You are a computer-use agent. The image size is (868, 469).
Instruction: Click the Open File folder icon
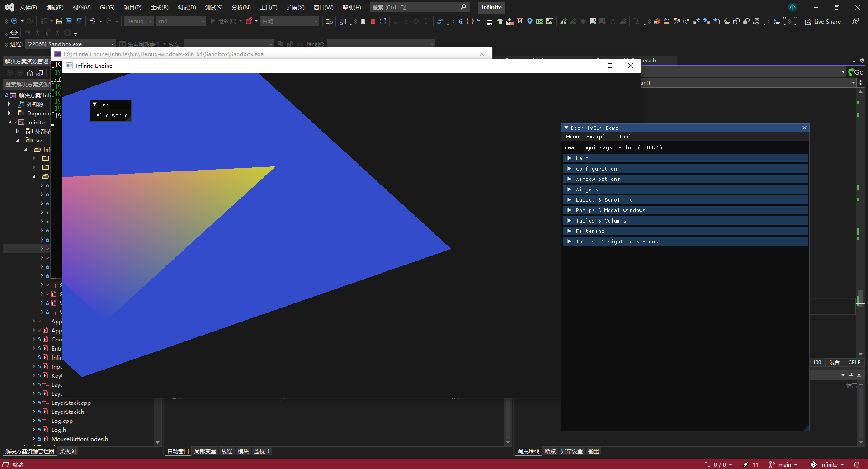(x=59, y=21)
